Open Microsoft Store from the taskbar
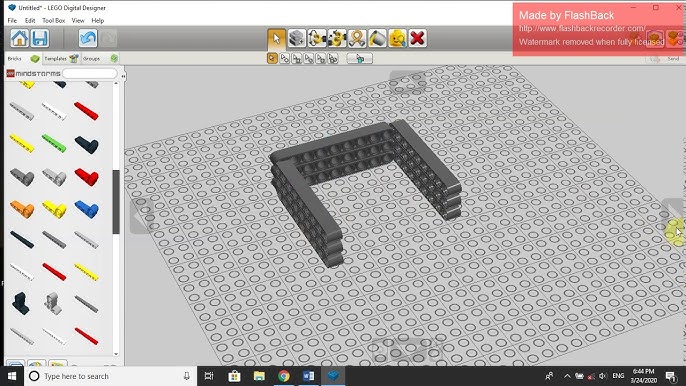 pos(234,376)
